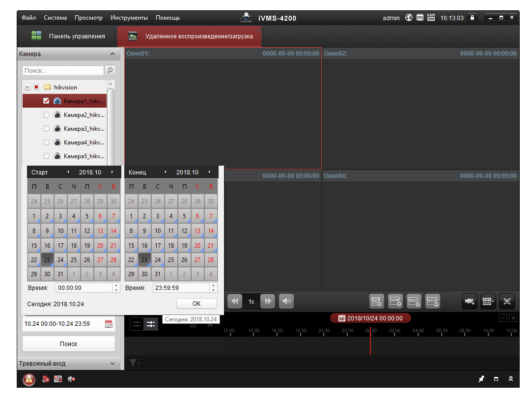Screen dimensions: 532x402
Task: Click the lock icon in title bar
Action: (472, 18)
